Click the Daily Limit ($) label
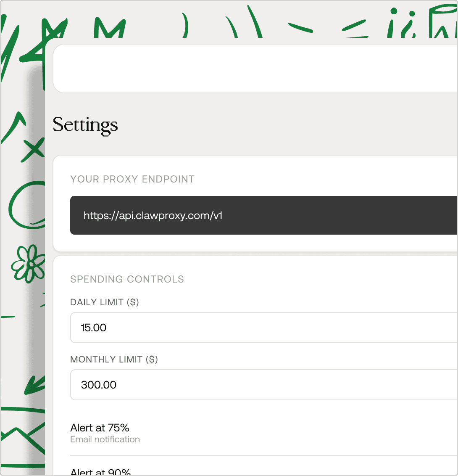Viewport: 458px width, 476px height. (x=105, y=302)
